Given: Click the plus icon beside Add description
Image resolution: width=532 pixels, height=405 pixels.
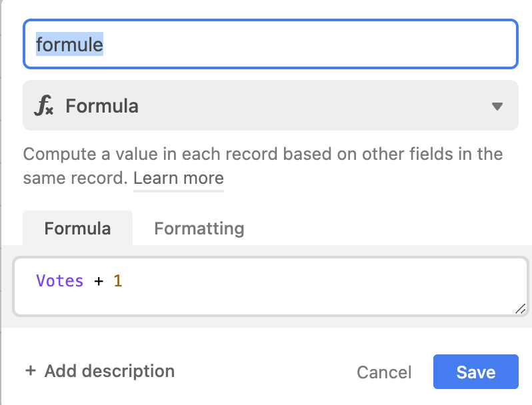Looking at the screenshot, I should coord(31,371).
